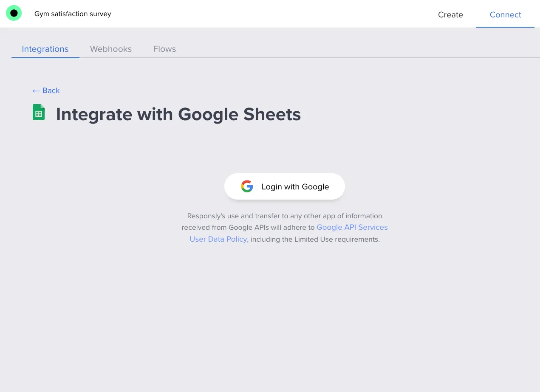Open the Flows tab
The width and height of the screenshot is (540, 392).
[x=164, y=49]
